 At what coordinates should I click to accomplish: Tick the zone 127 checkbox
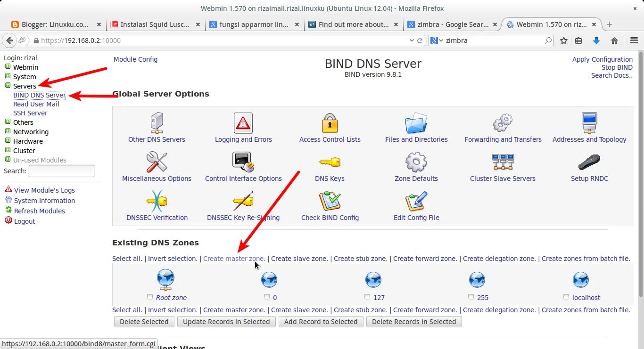click(x=367, y=297)
